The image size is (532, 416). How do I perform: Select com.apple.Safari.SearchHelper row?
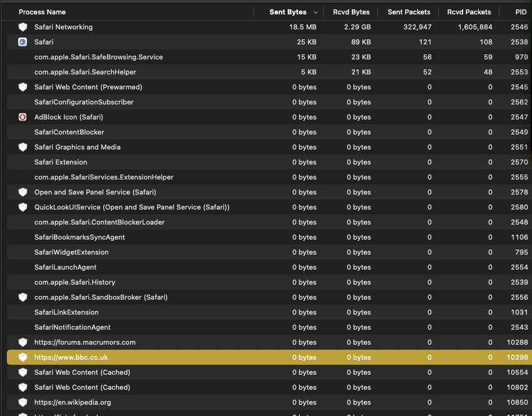[269, 72]
